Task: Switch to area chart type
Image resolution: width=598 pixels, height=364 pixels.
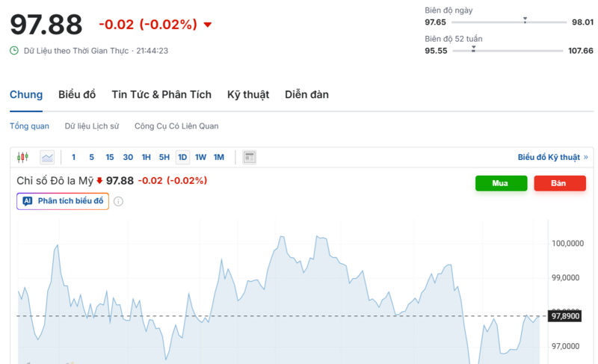Action: [x=47, y=157]
